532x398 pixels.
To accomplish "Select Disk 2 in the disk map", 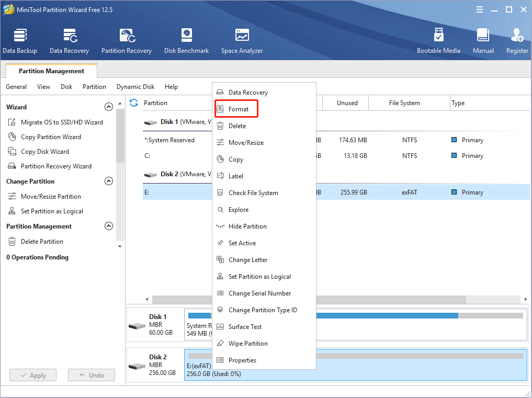I will [155, 365].
